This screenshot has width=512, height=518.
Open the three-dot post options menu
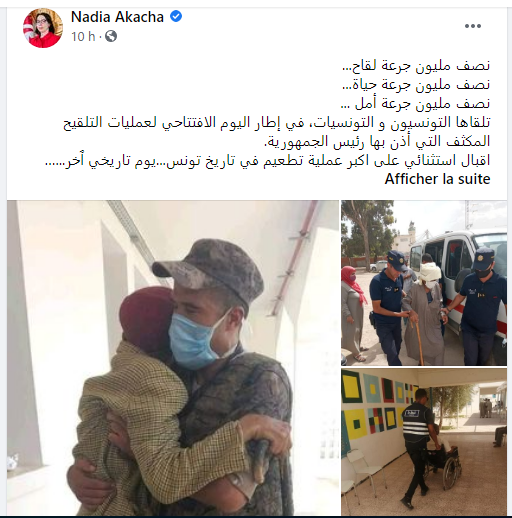473,26
